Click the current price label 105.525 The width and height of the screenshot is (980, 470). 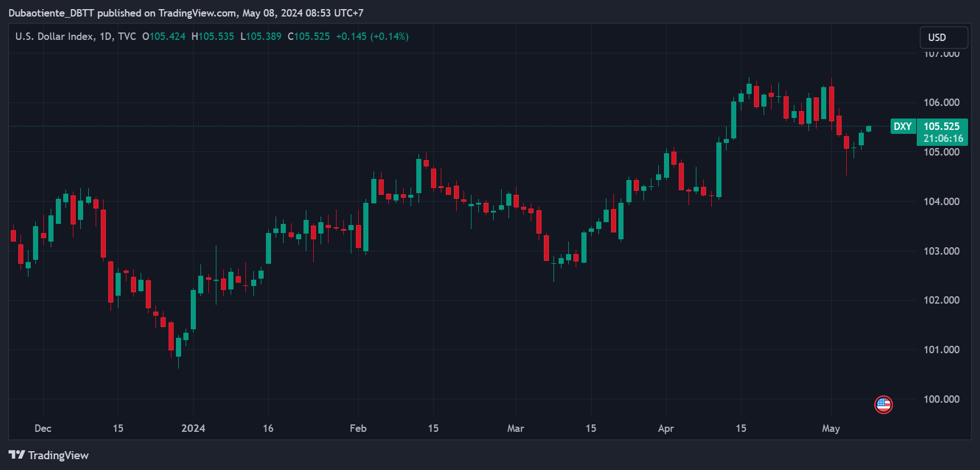(942, 126)
